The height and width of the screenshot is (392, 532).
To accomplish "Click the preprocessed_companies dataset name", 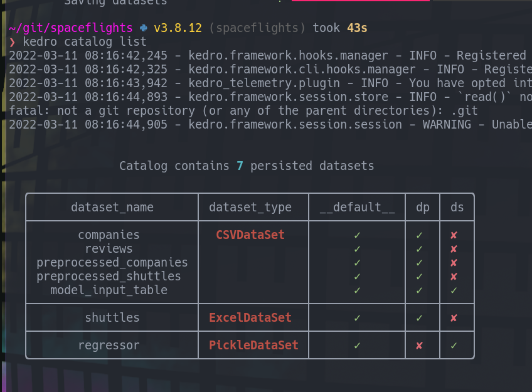I will (112, 262).
